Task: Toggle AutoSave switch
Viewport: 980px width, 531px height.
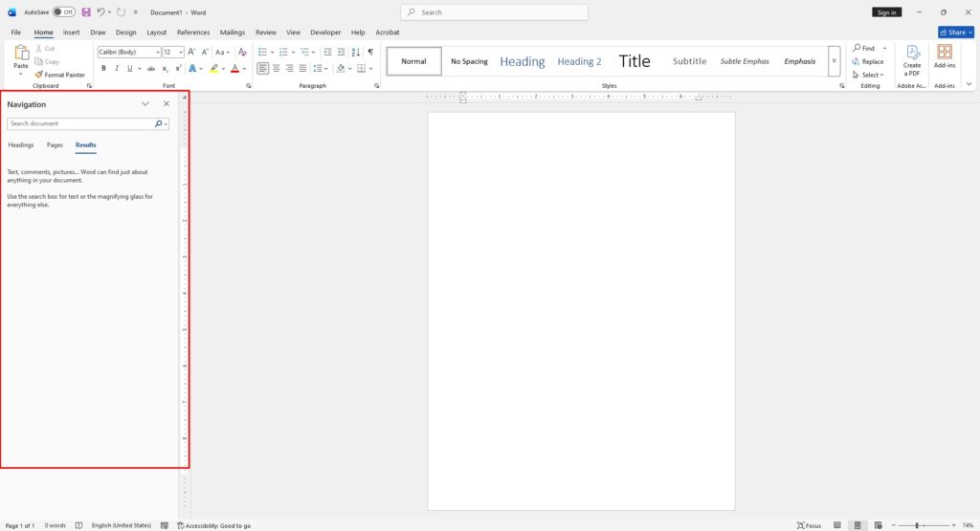Action: 64,11
